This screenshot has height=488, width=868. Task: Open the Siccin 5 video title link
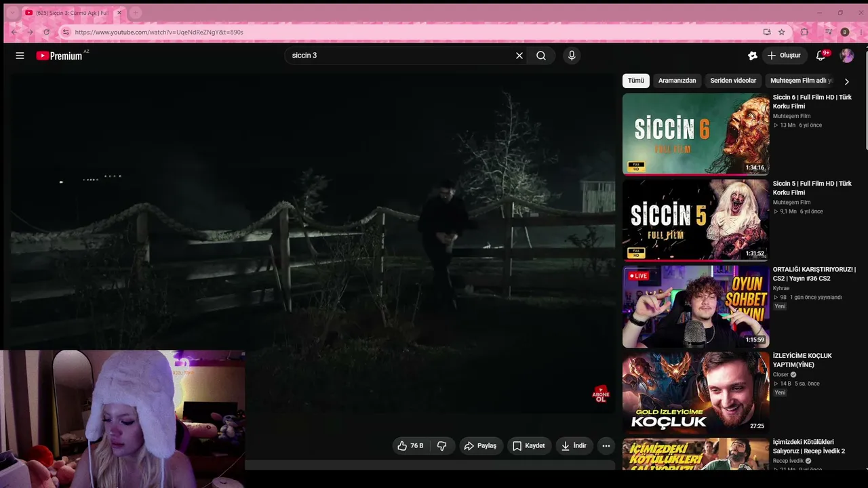(812, 188)
